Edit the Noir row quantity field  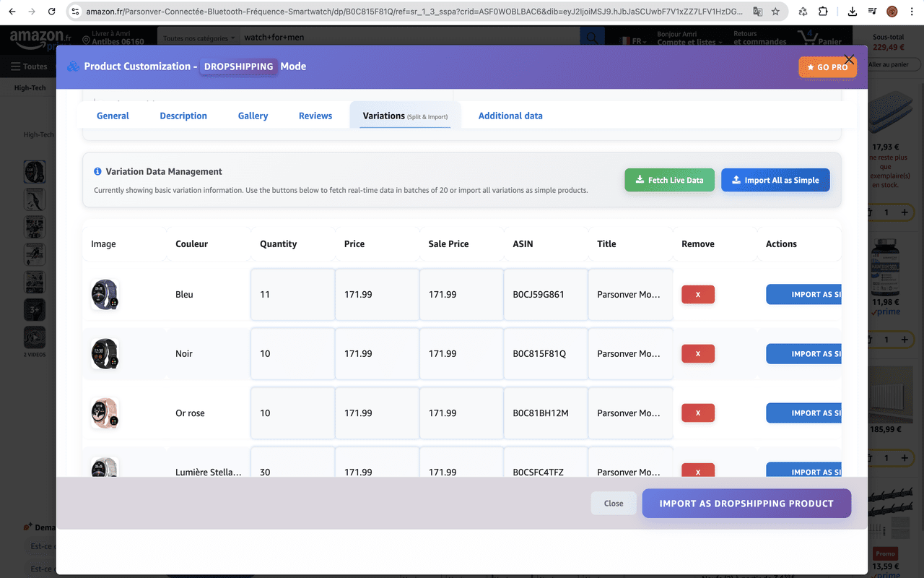click(x=292, y=354)
